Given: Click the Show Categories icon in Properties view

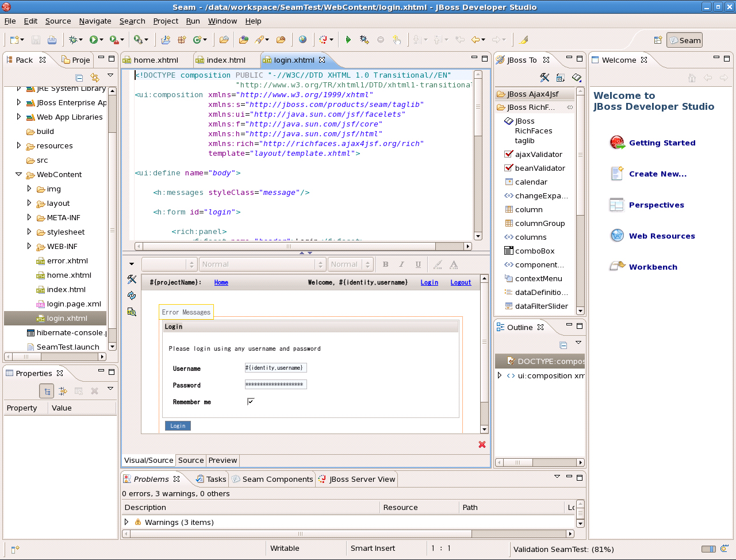Looking at the screenshot, I should coord(47,391).
